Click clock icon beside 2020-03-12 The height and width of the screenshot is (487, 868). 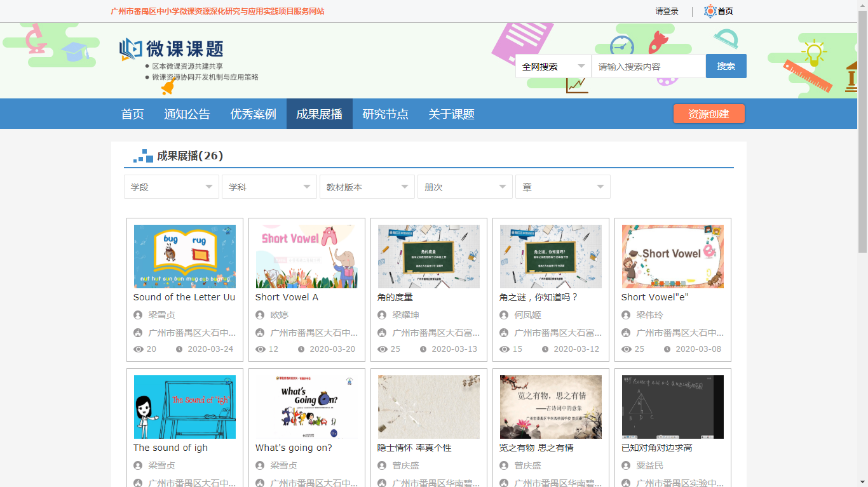tap(545, 349)
